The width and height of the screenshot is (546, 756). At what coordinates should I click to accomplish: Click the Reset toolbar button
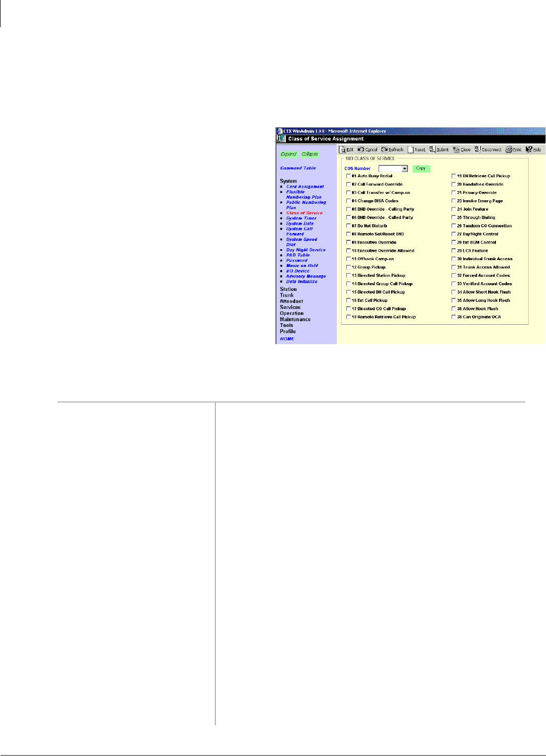(417, 149)
